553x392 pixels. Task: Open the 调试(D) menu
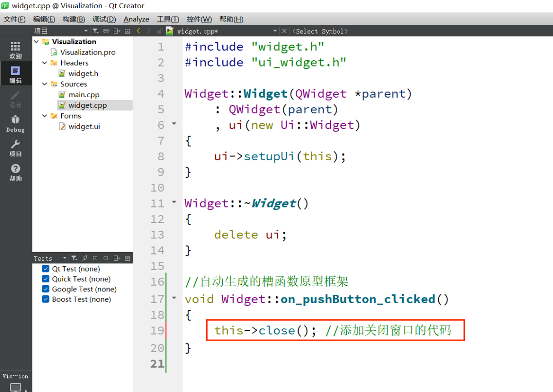pyautogui.click(x=104, y=19)
